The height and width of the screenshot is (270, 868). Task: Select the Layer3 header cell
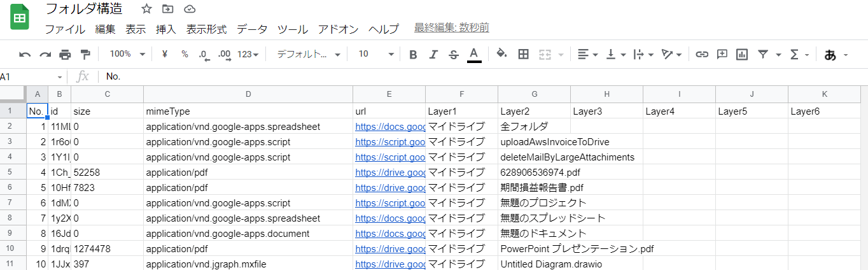[607, 111]
